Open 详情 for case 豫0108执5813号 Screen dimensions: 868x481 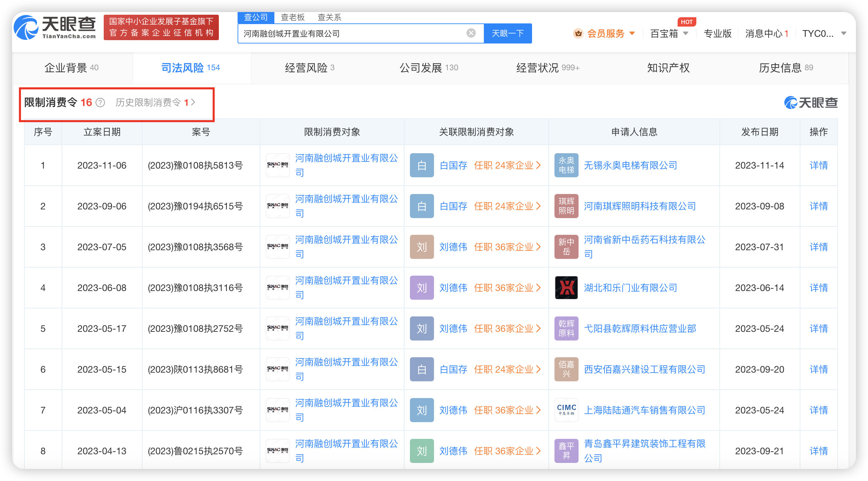point(818,165)
